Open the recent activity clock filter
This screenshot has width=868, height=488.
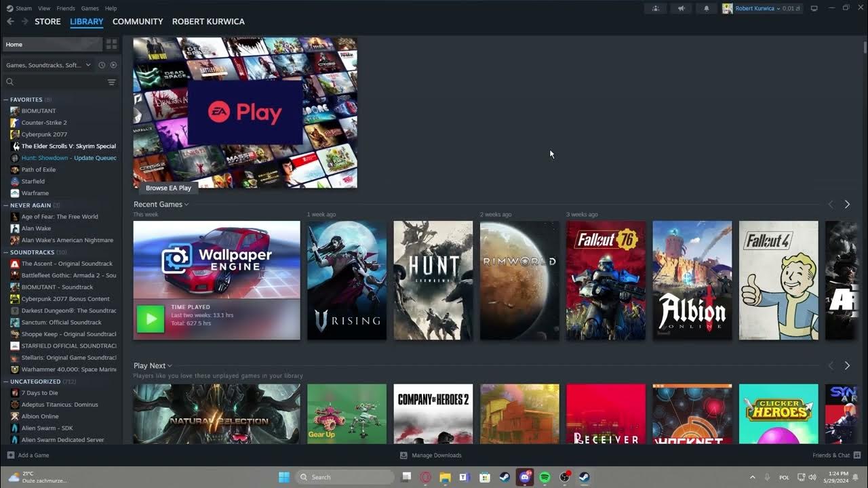[102, 65]
